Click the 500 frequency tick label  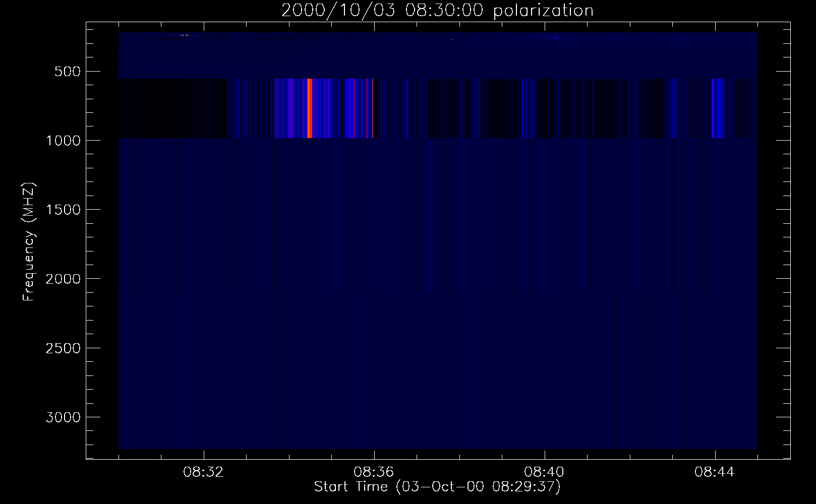point(68,71)
